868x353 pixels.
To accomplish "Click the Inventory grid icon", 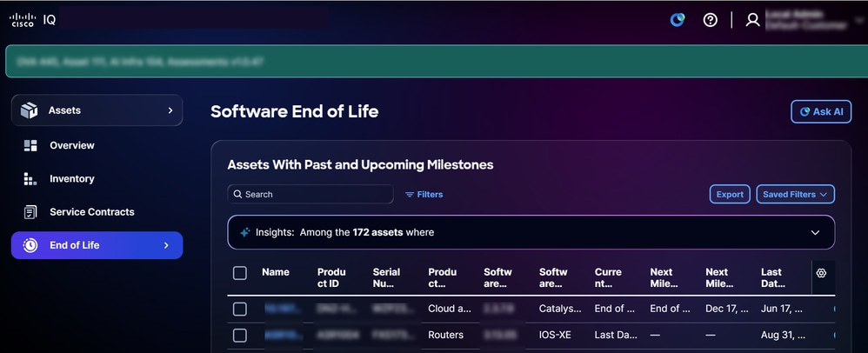I will point(30,179).
